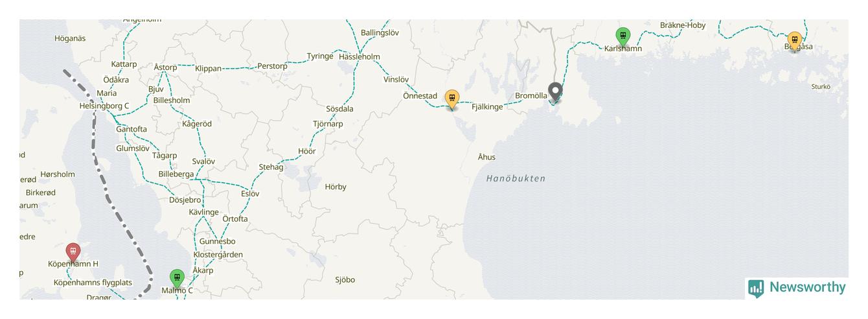
Task: Click the green train marker at Karlshamn
Action: tap(622, 36)
